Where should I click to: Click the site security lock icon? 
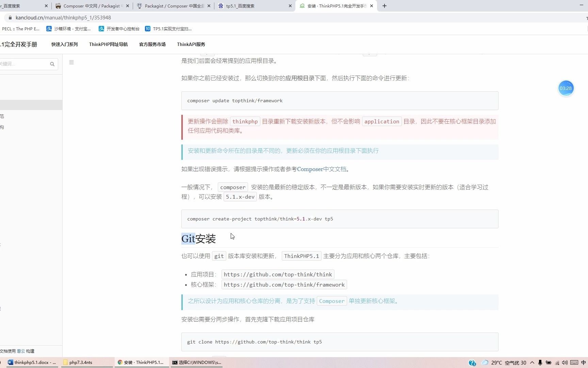(x=10, y=18)
